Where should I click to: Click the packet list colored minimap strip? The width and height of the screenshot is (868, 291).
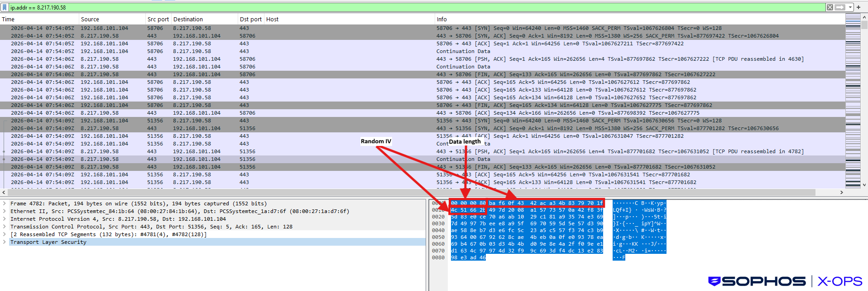[x=853, y=101]
